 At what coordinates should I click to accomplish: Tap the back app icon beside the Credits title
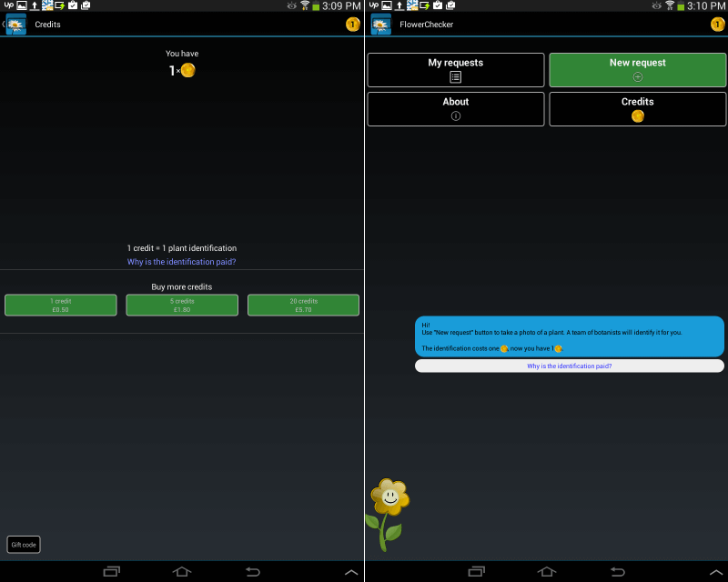pyautogui.click(x=15, y=25)
